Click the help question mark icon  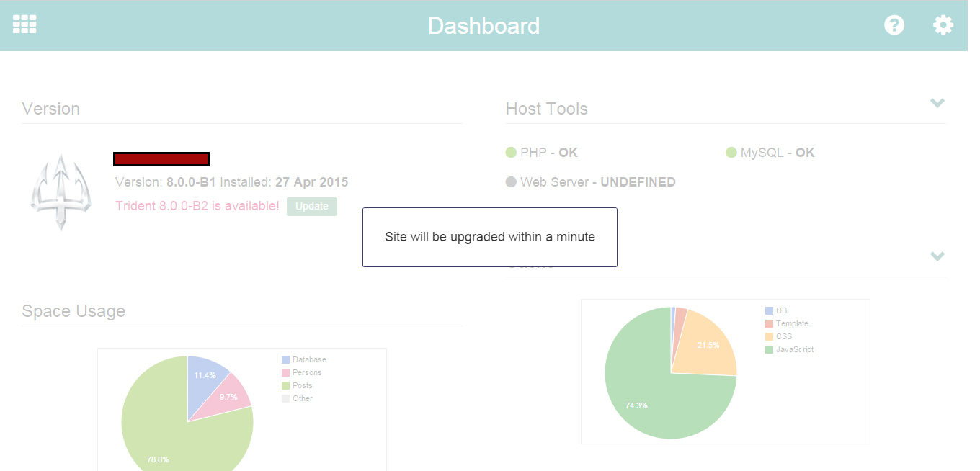pyautogui.click(x=894, y=25)
